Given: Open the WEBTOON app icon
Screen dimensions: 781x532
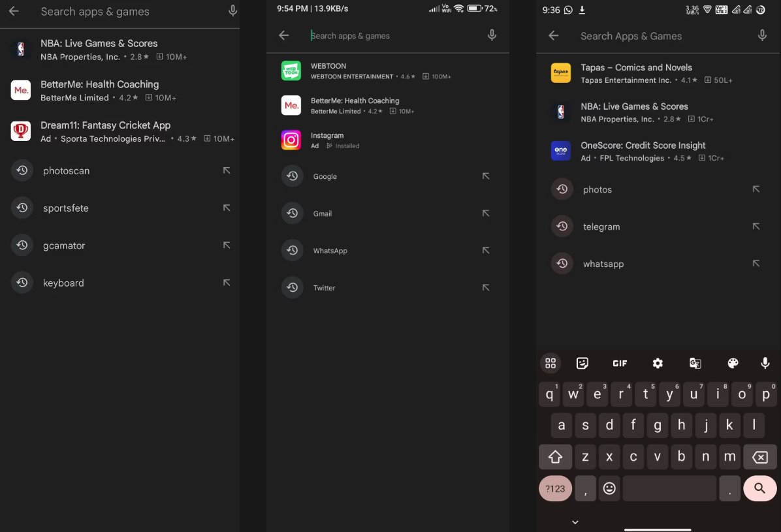Looking at the screenshot, I should (291, 70).
